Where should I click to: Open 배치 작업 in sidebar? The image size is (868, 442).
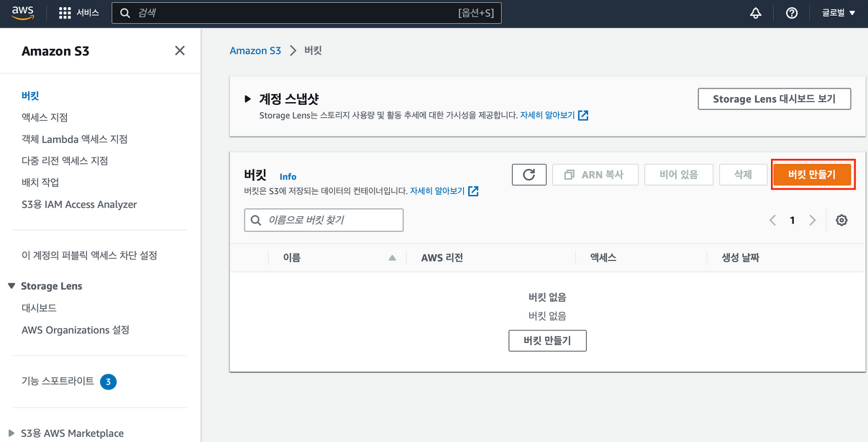[x=40, y=183]
